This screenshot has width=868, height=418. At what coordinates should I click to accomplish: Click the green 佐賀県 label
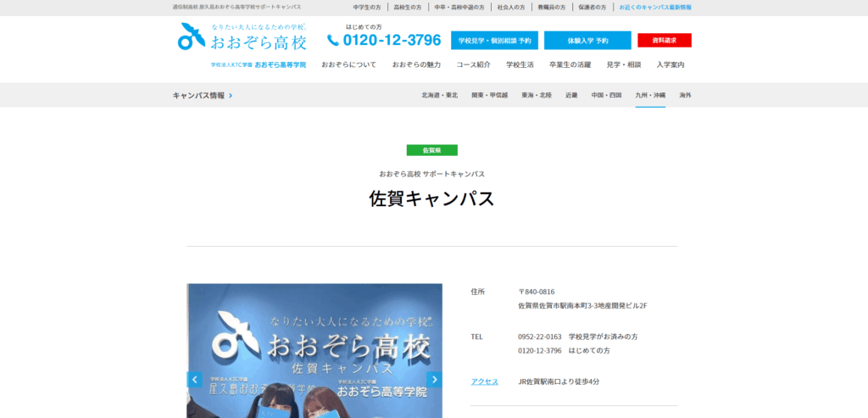tap(431, 150)
